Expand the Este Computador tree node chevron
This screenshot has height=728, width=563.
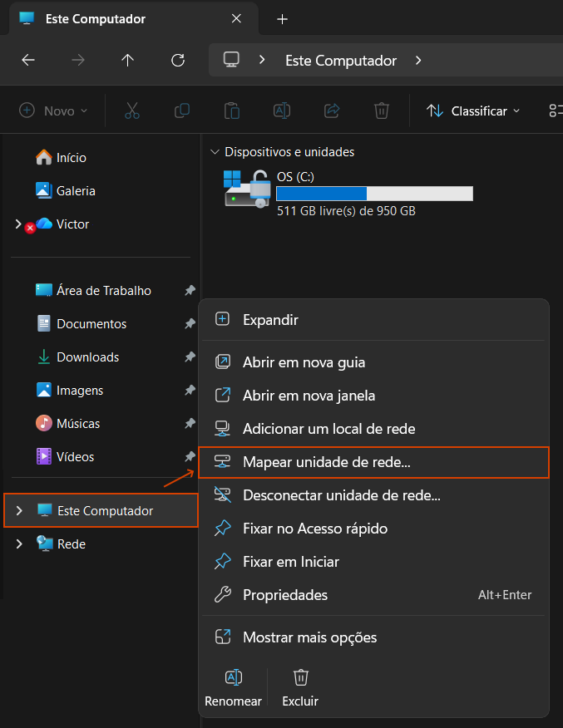click(x=19, y=510)
